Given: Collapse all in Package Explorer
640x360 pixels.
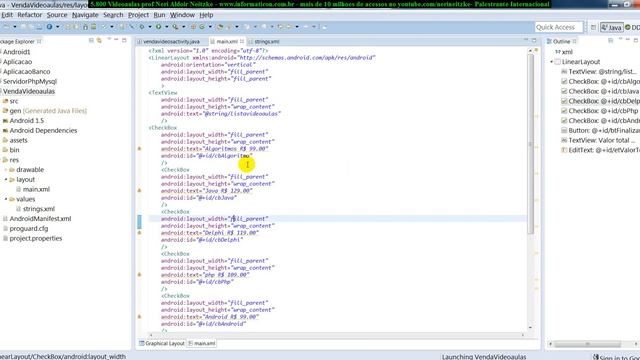Looking at the screenshot, I should [91, 40].
